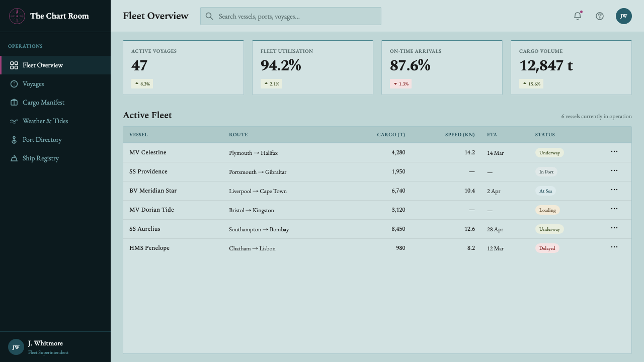Open Cargo Manifest page
The image size is (644, 362).
coord(55,103)
